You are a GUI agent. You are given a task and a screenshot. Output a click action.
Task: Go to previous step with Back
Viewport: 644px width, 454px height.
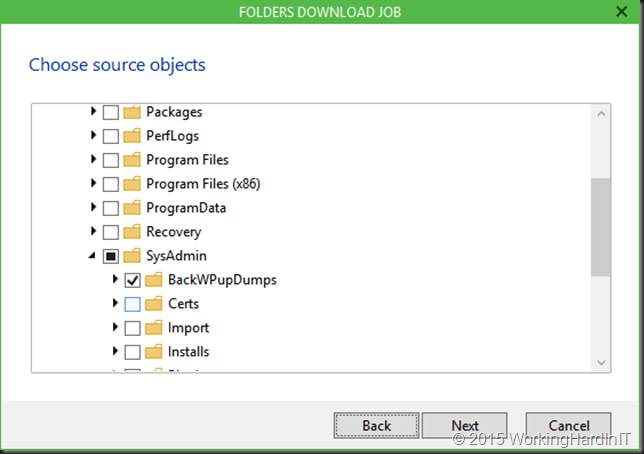376,425
